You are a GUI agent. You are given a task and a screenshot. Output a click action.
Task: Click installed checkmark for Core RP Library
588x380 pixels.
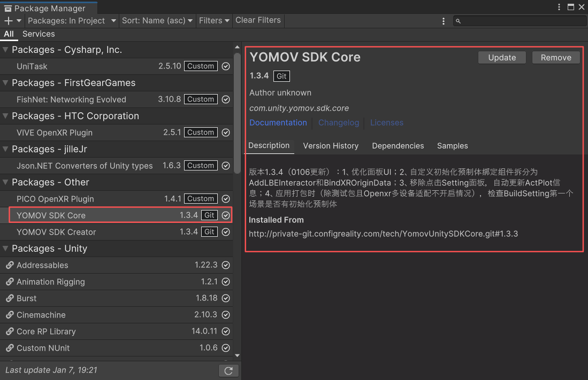(x=226, y=331)
